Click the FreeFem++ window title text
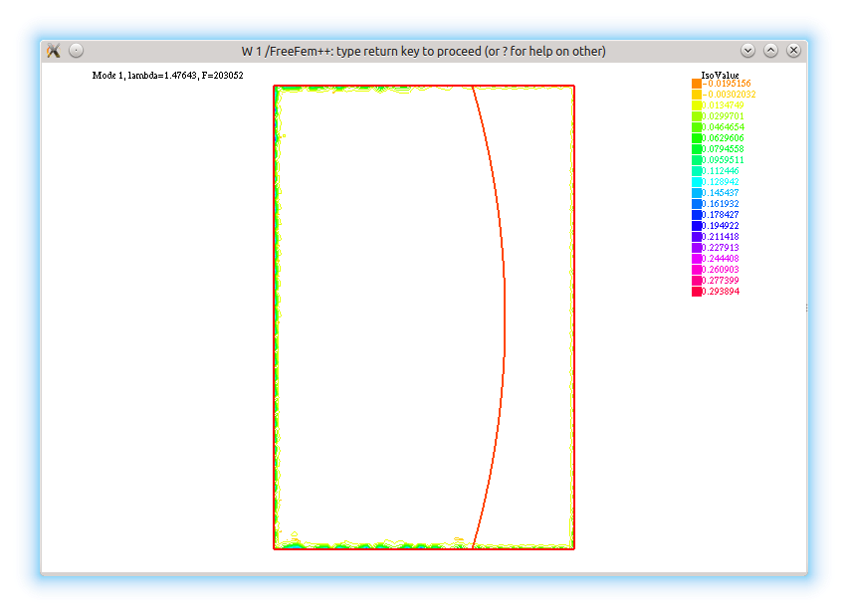The image size is (848, 616). point(423,52)
